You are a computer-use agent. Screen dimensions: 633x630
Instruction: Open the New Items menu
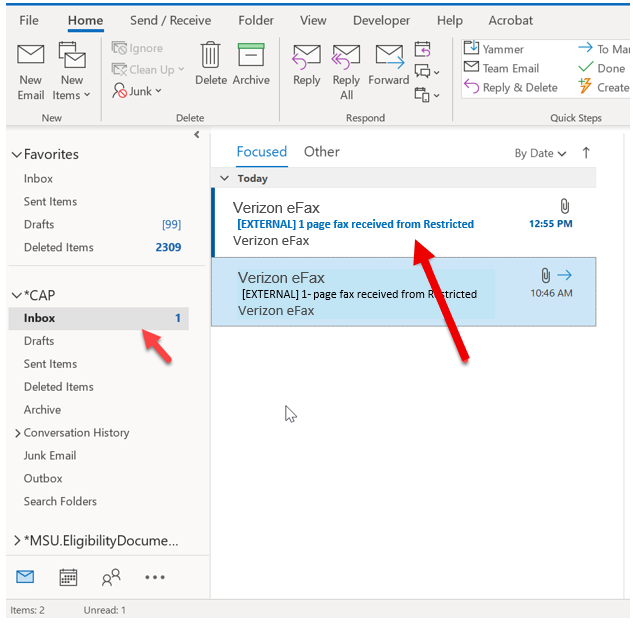(x=71, y=72)
